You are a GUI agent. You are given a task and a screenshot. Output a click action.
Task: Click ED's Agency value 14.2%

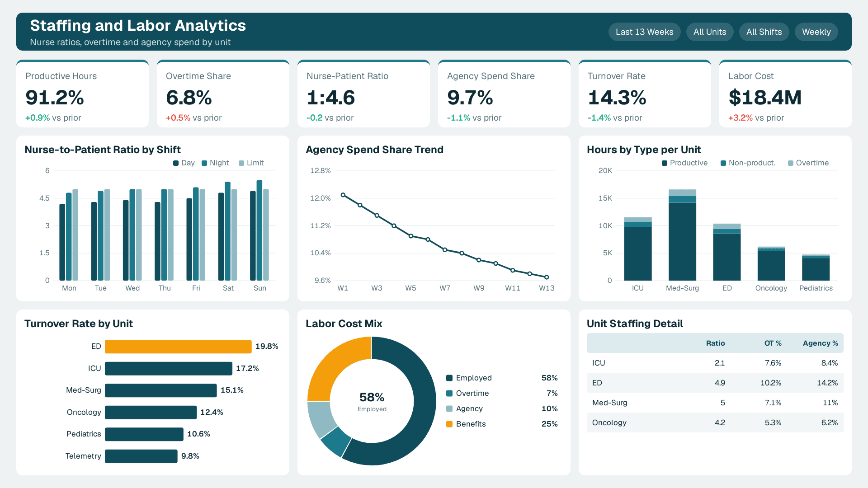[x=827, y=383]
